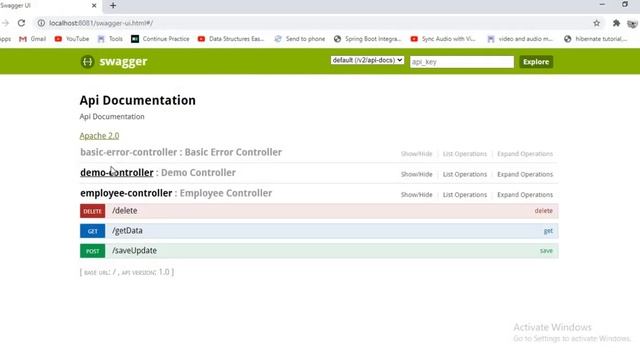Viewport: 640px width, 360px height.
Task: Click Expand Operations for employee-controller
Action: [x=525, y=195]
